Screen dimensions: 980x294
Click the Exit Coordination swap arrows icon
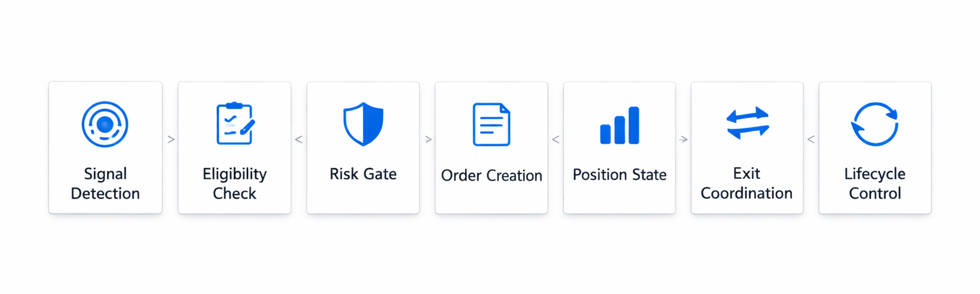747,123
